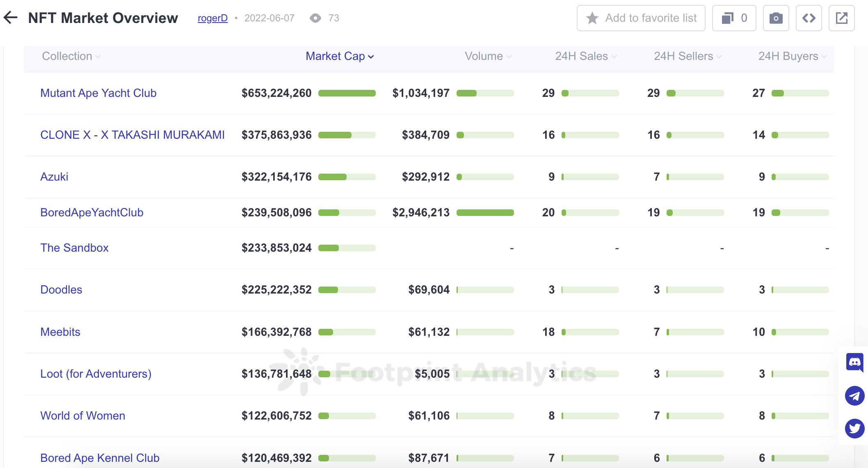The image size is (868, 468).
Task: Click the Telegram share icon
Action: pyautogui.click(x=854, y=396)
